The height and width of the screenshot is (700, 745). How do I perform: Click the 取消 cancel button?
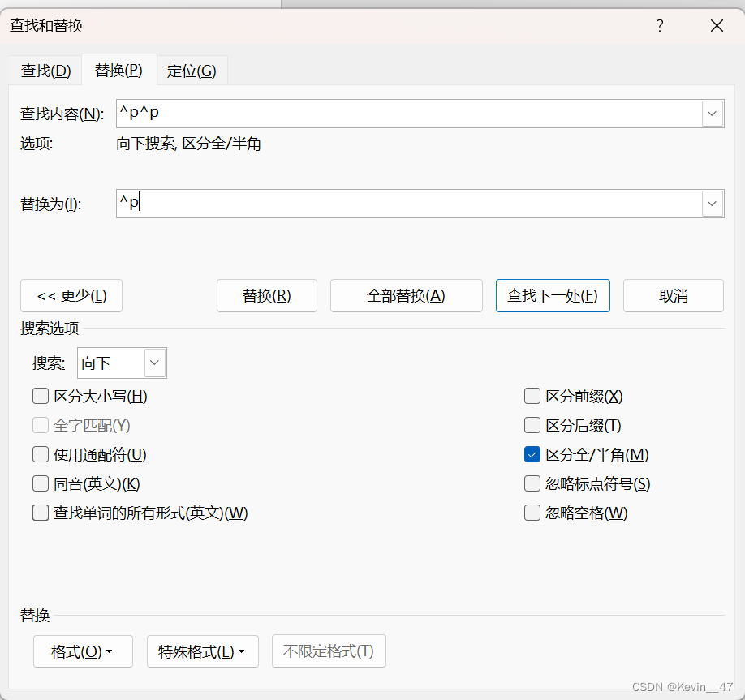[x=674, y=296]
